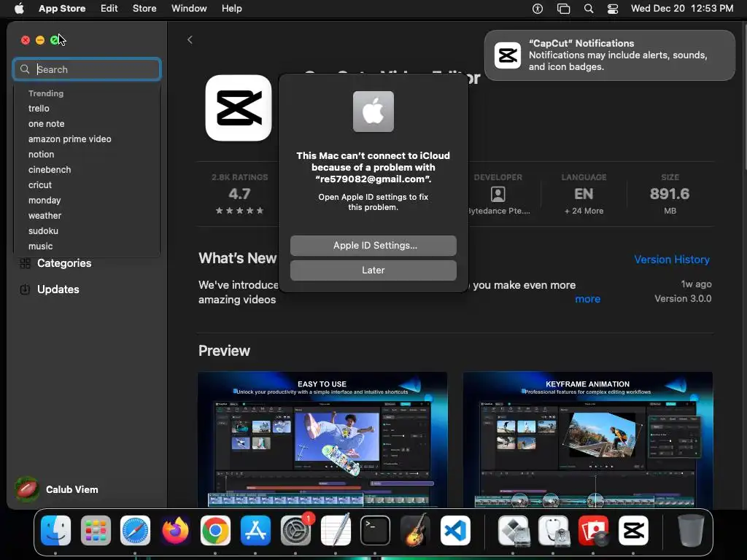Open Finder from the Dock
The height and width of the screenshot is (560, 747).
(55, 531)
